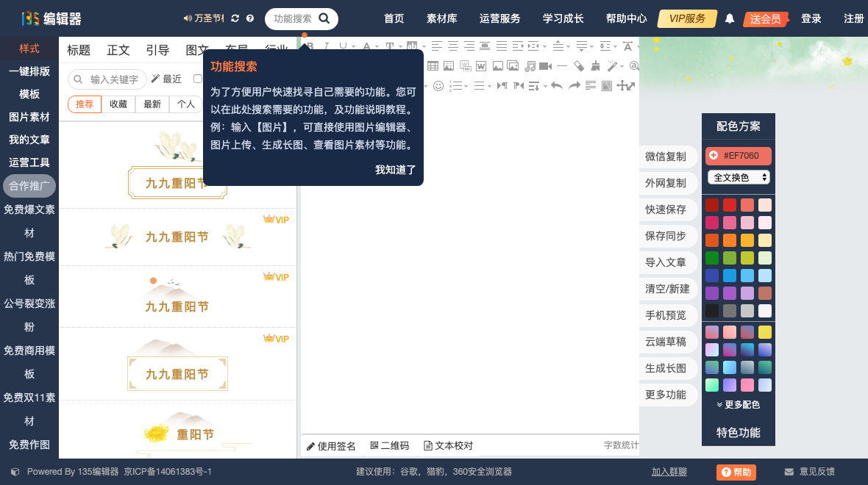Open 一键排版 in left sidebar
Viewport: 868px width, 485px height.
pos(29,71)
